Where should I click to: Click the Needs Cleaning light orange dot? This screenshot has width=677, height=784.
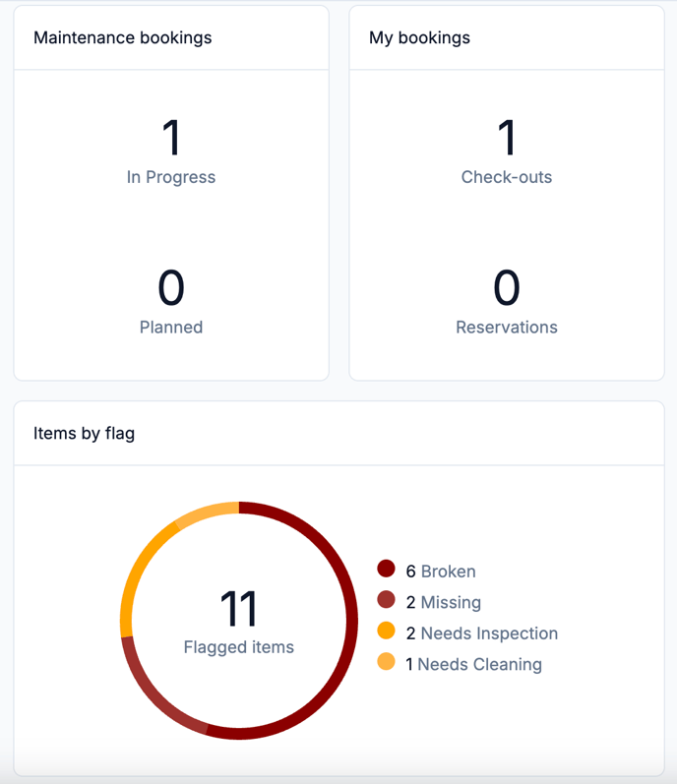point(386,661)
